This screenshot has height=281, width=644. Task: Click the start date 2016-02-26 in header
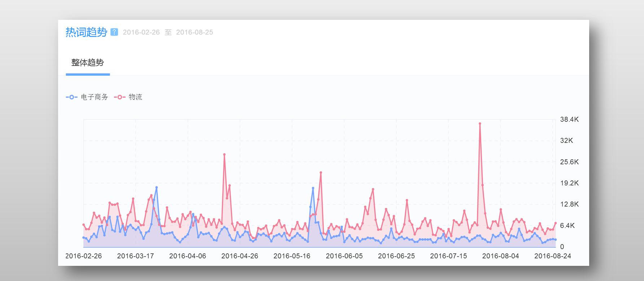click(141, 32)
